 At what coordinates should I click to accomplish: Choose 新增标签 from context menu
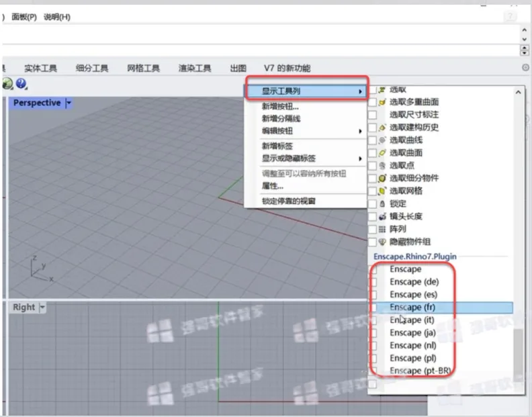point(277,146)
